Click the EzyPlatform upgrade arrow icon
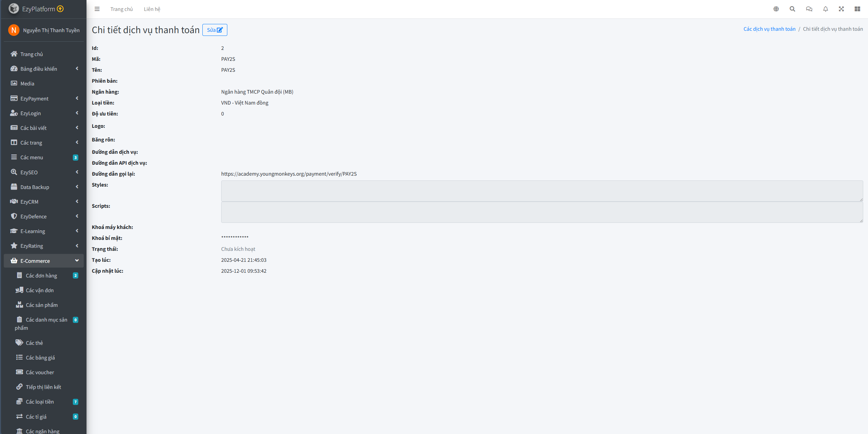Screen dimensions: 868x434 tap(60, 9)
